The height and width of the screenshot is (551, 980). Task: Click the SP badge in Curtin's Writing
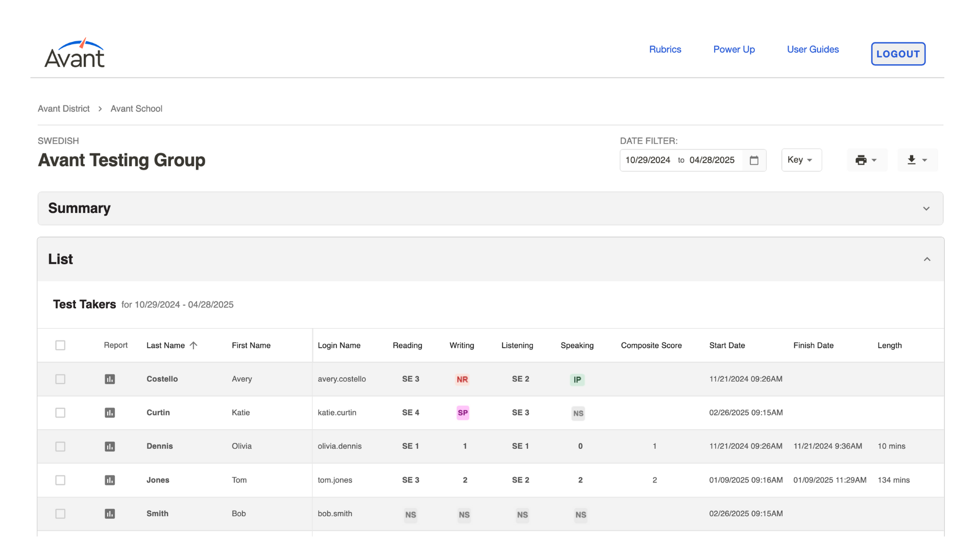[463, 413]
